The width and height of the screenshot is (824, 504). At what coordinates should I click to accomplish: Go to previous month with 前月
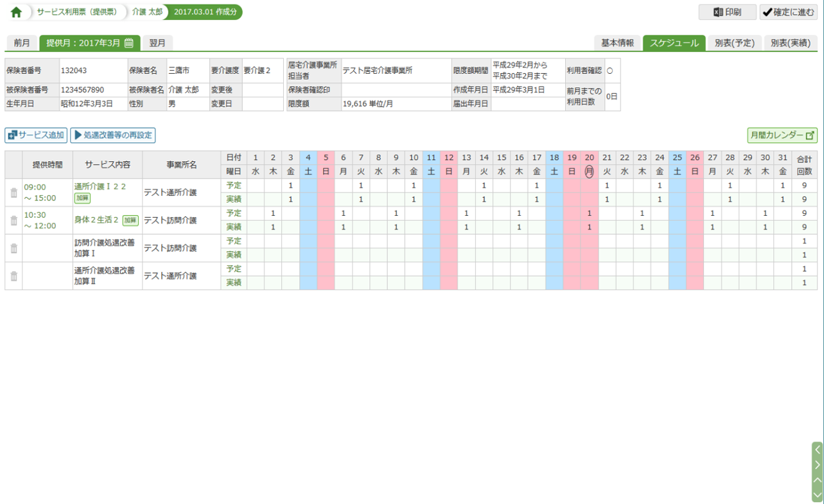[22, 43]
